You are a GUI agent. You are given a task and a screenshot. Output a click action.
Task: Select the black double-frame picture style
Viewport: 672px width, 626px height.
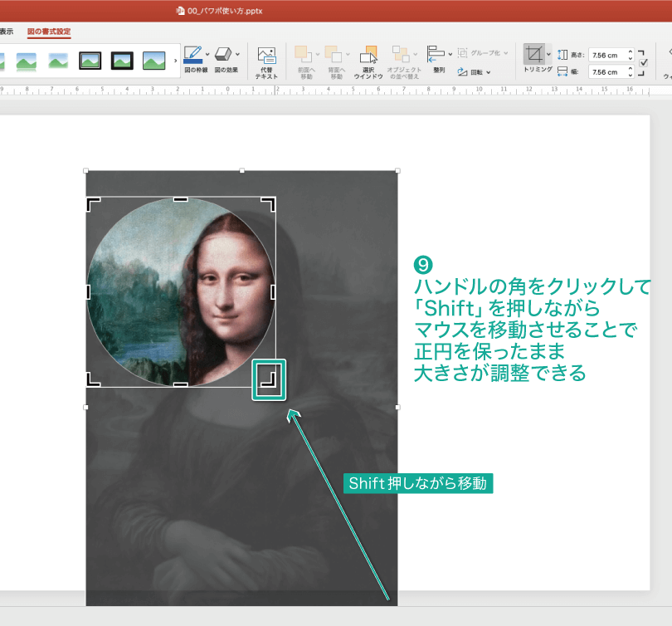pos(90,61)
